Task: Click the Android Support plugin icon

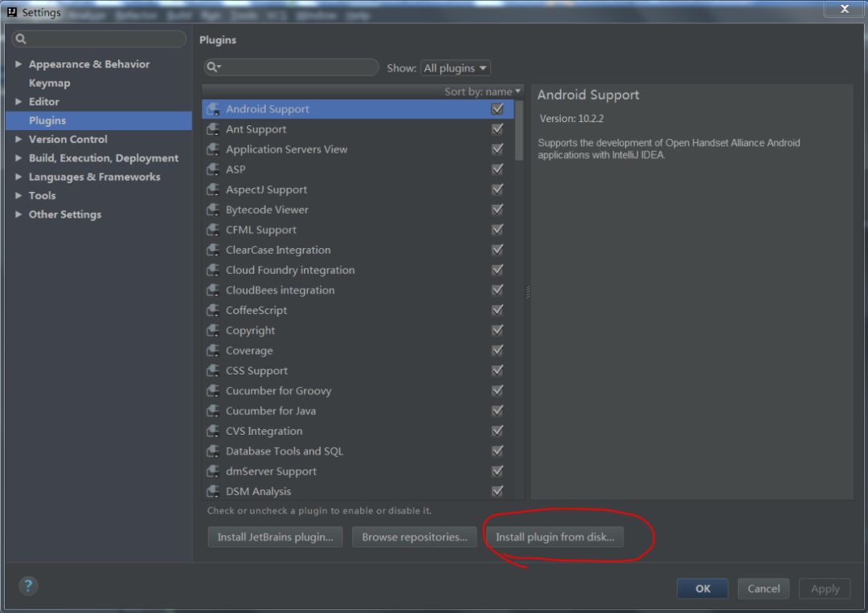Action: [x=212, y=109]
